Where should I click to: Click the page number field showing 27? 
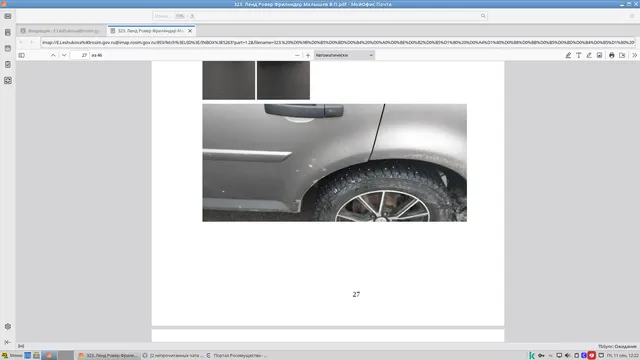pos(80,55)
